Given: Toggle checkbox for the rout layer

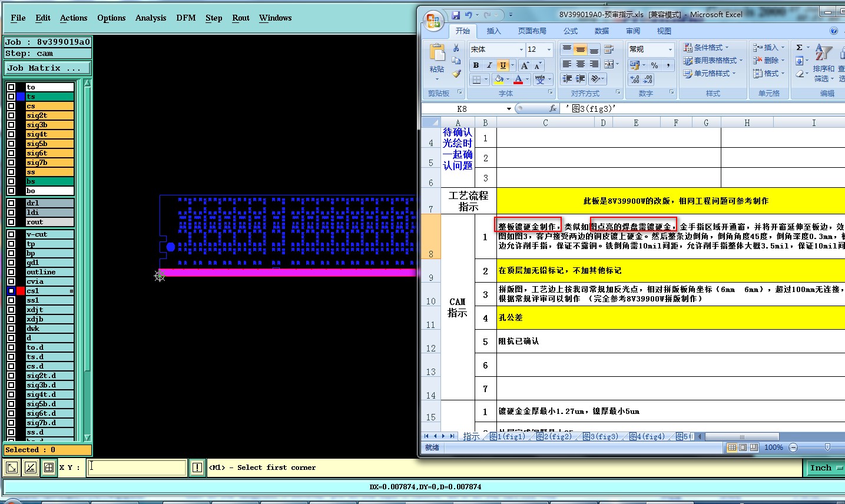Looking at the screenshot, I should tap(11, 222).
